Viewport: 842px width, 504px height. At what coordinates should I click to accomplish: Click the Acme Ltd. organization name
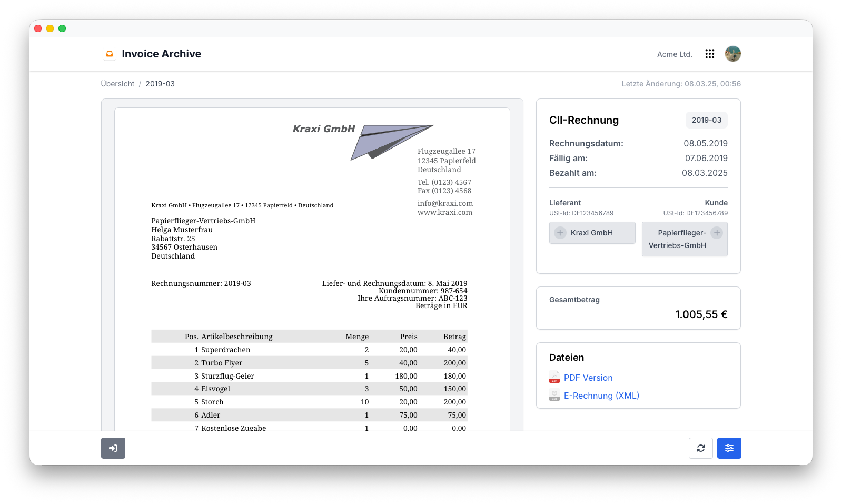coord(675,54)
